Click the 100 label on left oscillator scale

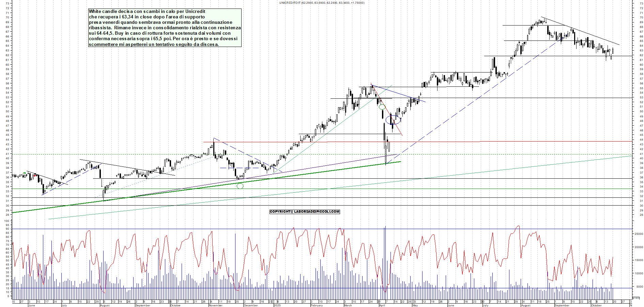click(x=6, y=221)
